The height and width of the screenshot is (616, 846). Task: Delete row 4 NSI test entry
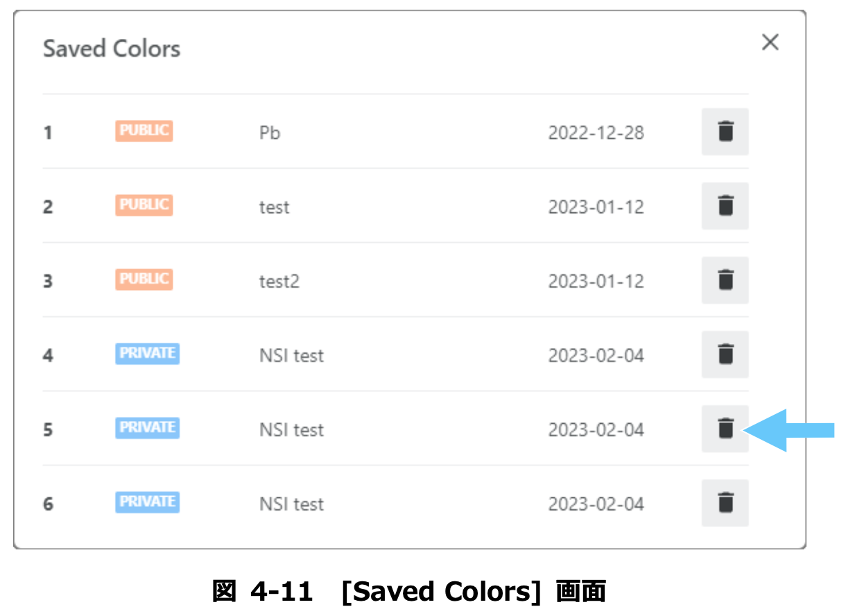pyautogui.click(x=725, y=354)
